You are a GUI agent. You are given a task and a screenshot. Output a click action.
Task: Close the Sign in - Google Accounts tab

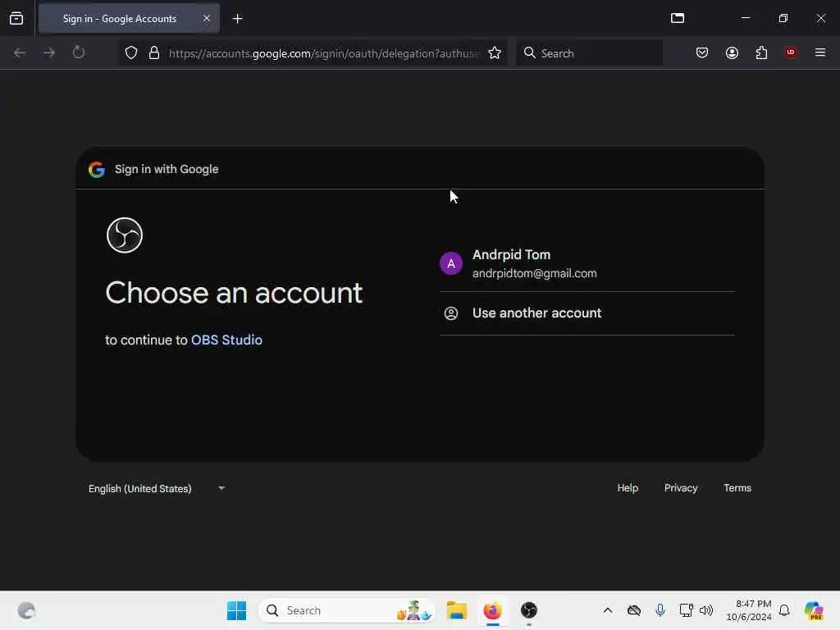point(207,19)
